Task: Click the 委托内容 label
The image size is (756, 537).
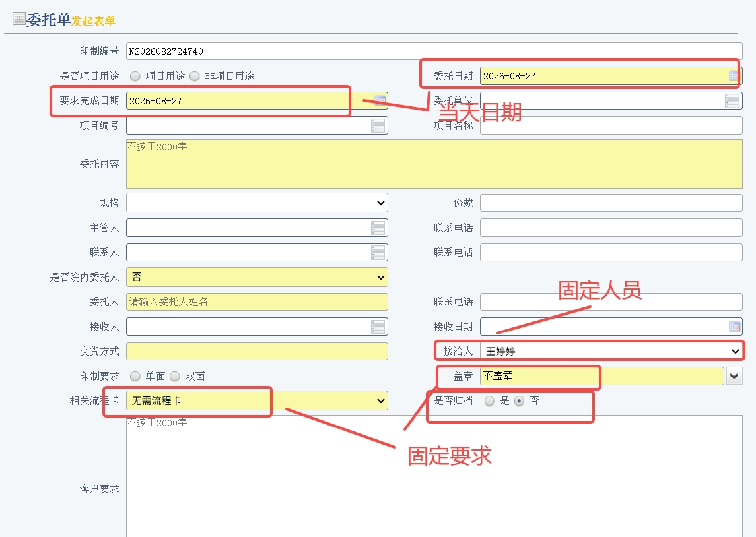Action: [99, 164]
